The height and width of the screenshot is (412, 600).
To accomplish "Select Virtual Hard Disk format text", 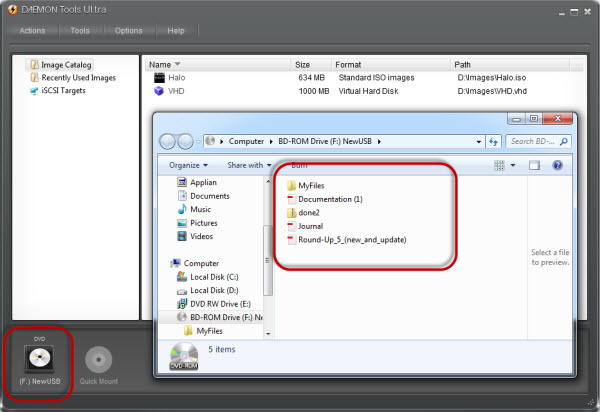I will click(x=368, y=91).
